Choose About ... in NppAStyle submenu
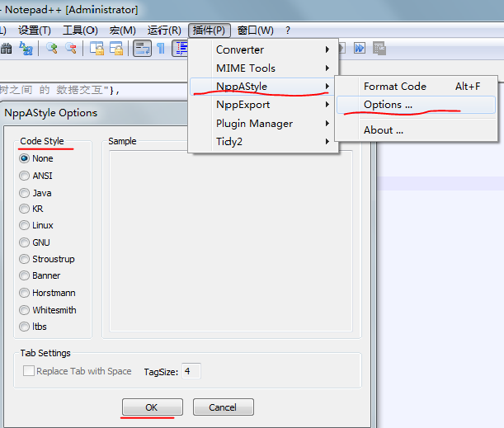The width and height of the screenshot is (504, 428). click(x=416, y=130)
